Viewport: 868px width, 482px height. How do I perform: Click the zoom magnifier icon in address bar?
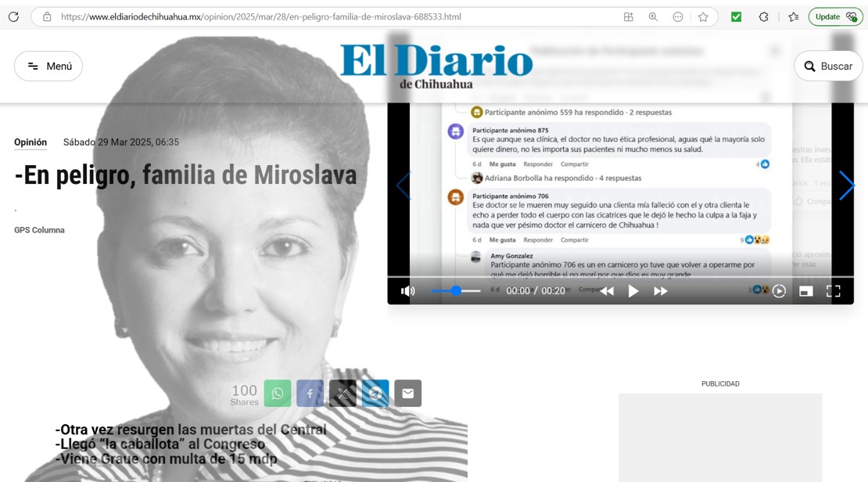click(653, 16)
